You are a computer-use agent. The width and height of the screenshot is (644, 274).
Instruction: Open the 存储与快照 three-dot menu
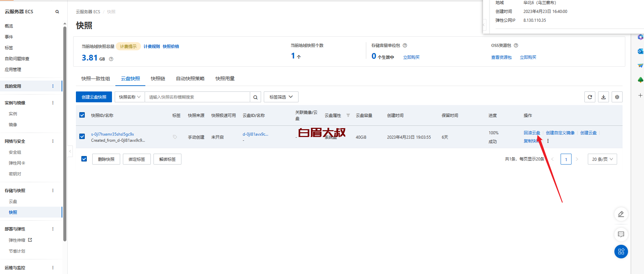pyautogui.click(x=53, y=191)
